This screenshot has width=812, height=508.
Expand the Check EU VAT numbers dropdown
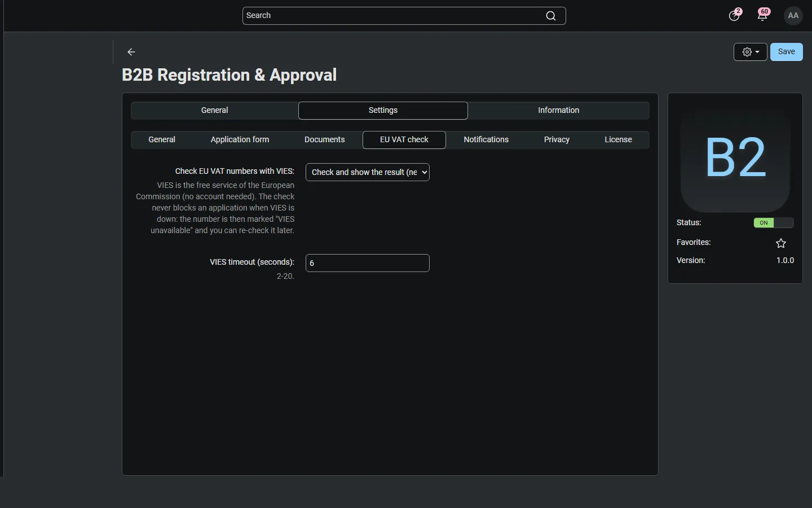pos(368,172)
